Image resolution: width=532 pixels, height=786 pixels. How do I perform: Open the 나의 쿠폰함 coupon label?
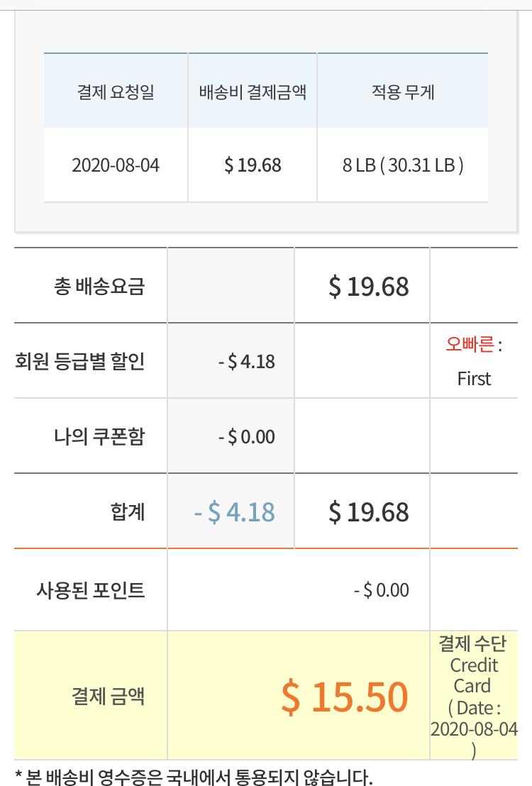pyautogui.click(x=99, y=436)
